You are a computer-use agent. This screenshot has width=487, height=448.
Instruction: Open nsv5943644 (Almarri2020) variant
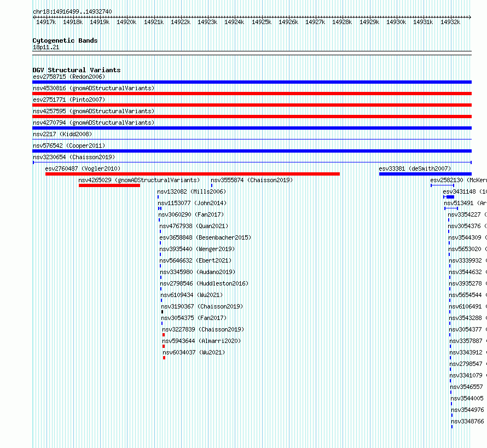coord(201,341)
